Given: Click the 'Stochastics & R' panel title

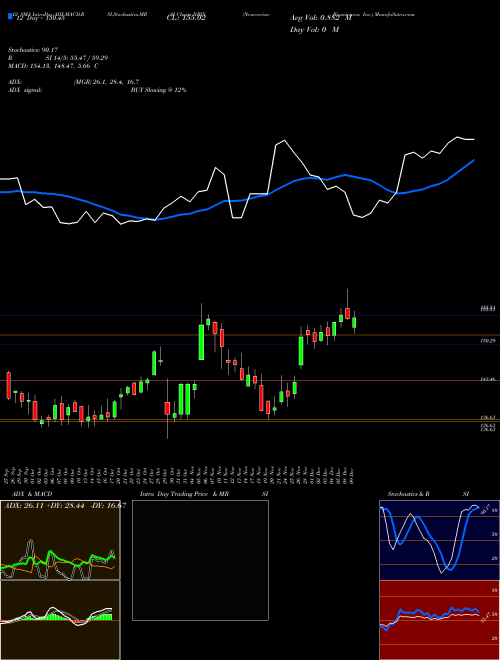Looking at the screenshot, I should tap(408, 494).
